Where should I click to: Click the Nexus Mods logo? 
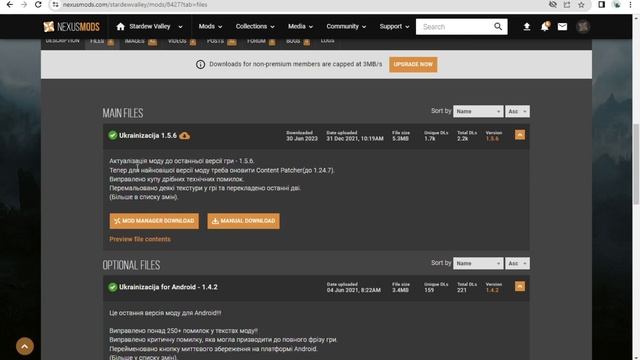(x=71, y=27)
